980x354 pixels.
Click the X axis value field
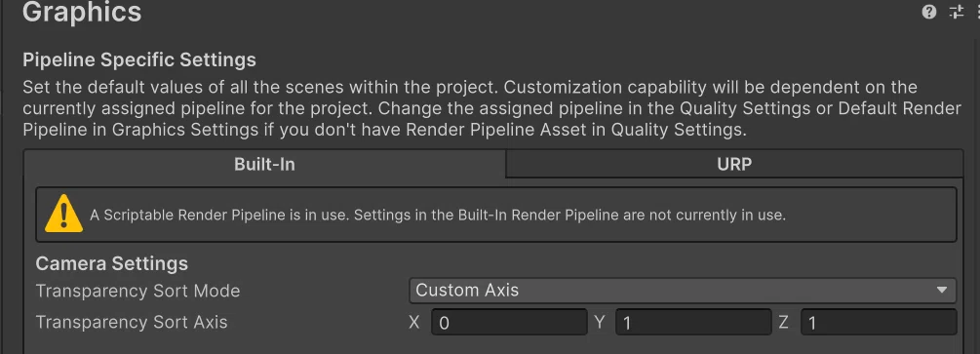(509, 323)
